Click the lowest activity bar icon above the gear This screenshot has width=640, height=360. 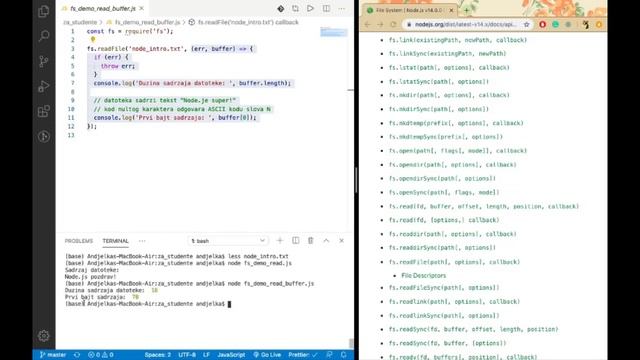44,136
